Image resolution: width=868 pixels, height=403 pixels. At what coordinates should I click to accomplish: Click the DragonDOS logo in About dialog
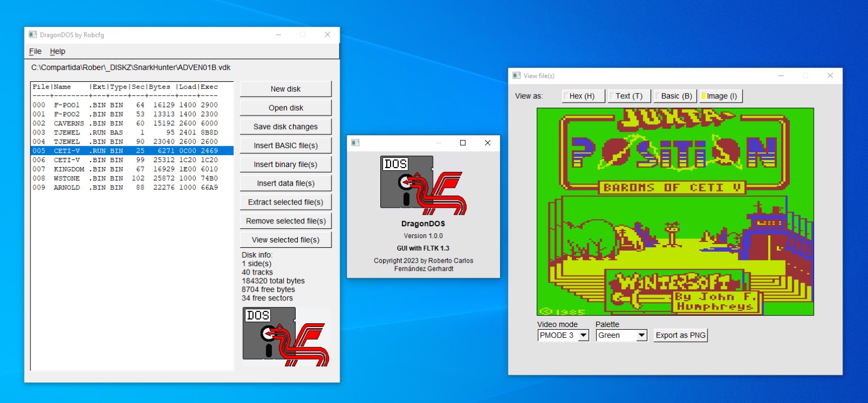[x=424, y=185]
